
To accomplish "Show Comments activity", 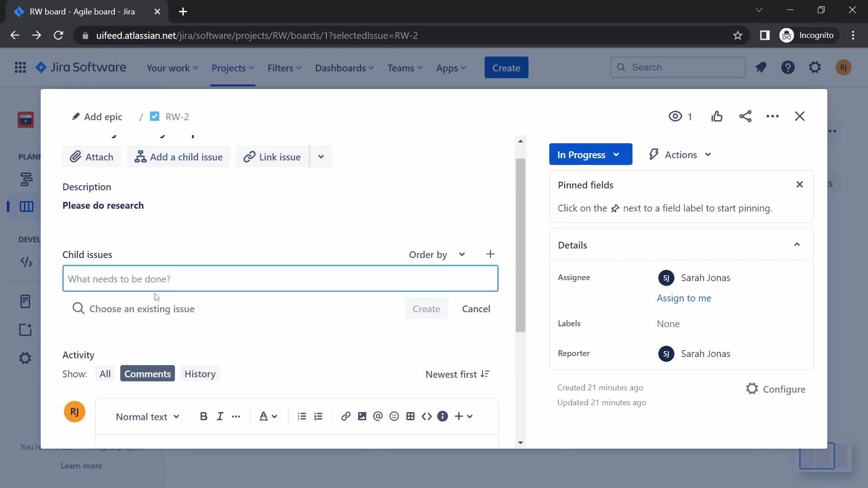I will pos(147,374).
